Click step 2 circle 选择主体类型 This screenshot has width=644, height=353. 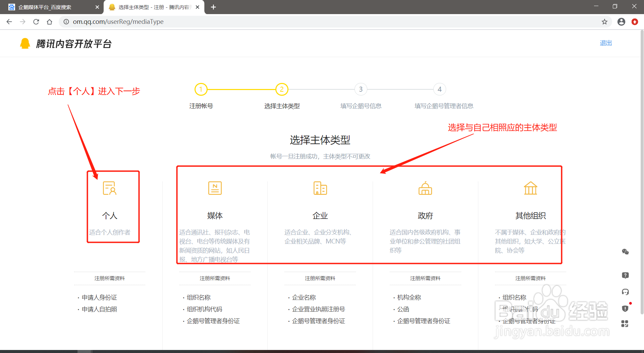click(x=282, y=89)
